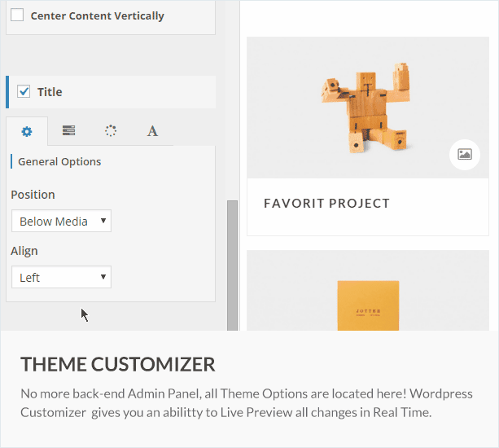Enable Center Content Vertically checkbox
This screenshot has height=448, width=499.
coord(17,15)
